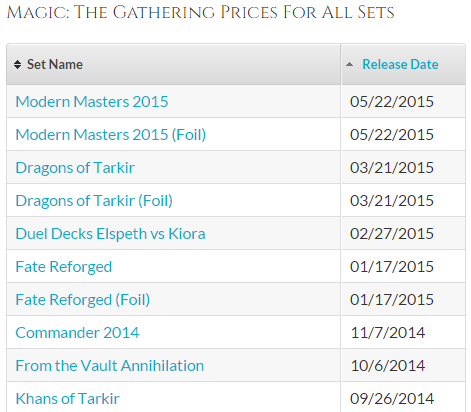
Task: Open Duel Decks Elspeth vs Kiora link
Action: point(110,233)
